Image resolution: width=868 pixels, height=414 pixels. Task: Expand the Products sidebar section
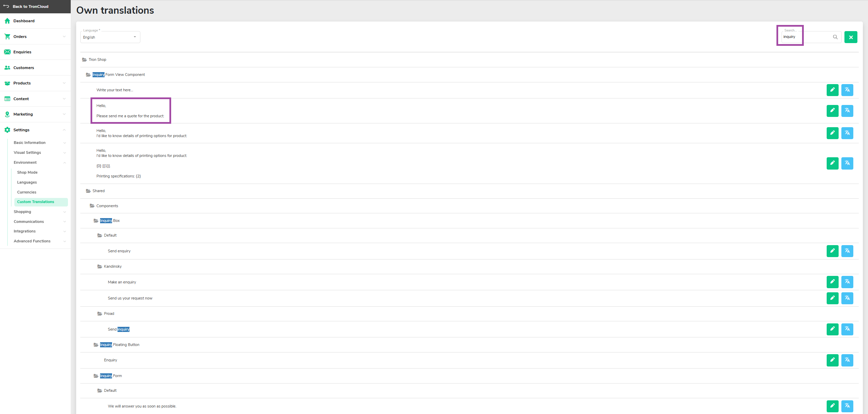click(35, 83)
